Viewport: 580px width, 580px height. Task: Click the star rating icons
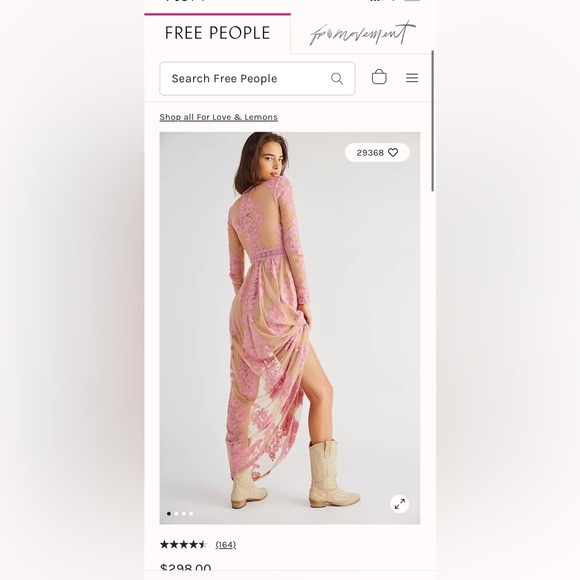[183, 544]
